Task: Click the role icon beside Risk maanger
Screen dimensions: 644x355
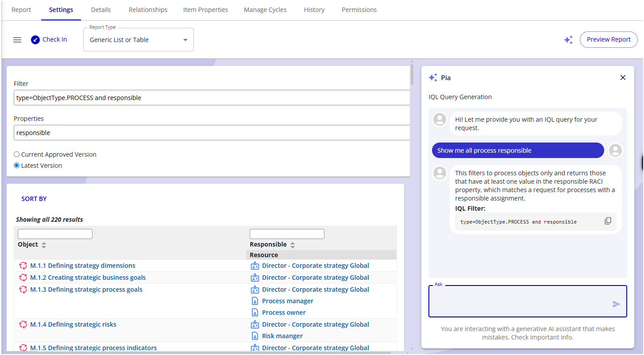Action: point(255,336)
